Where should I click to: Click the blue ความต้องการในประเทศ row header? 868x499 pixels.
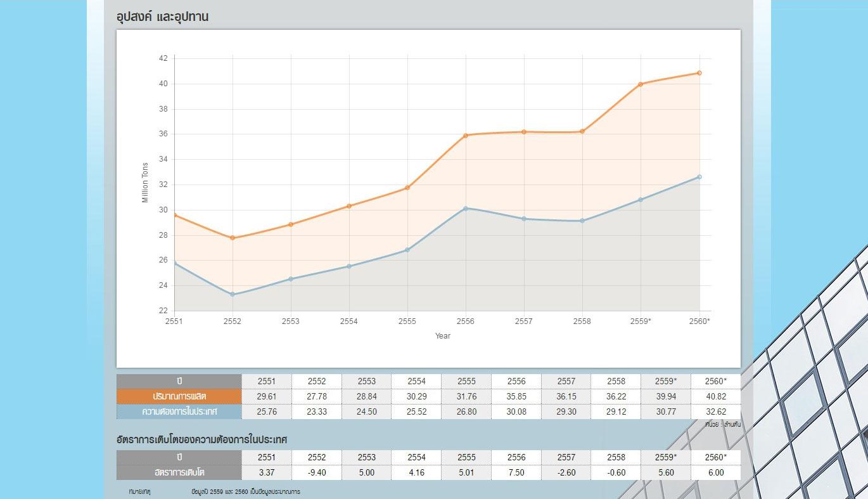(179, 412)
